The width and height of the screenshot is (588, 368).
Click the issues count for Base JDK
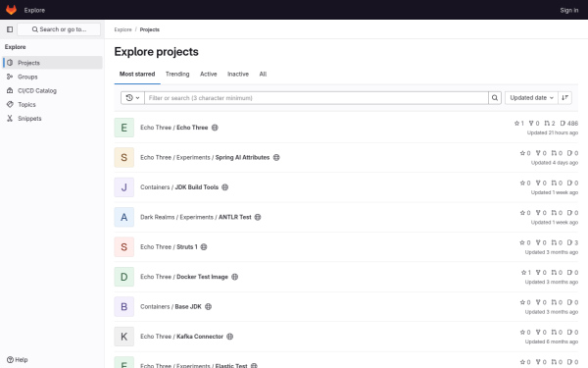(x=572, y=302)
